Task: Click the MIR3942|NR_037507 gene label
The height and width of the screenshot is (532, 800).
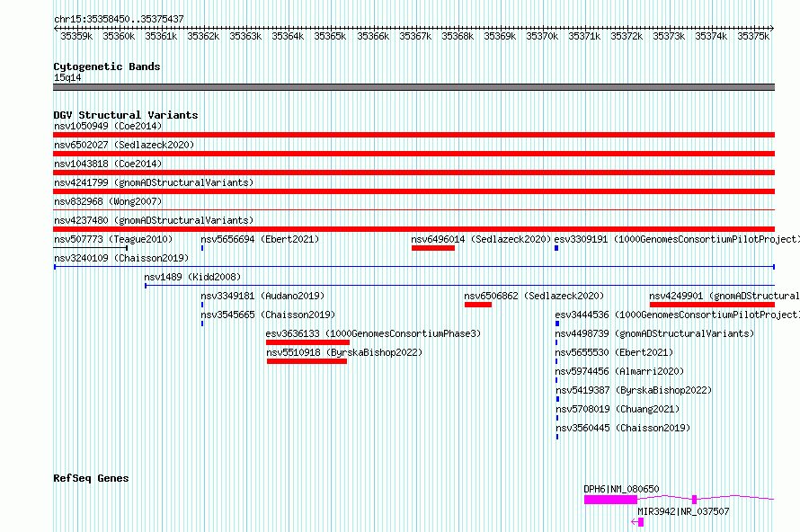Action: point(684,511)
